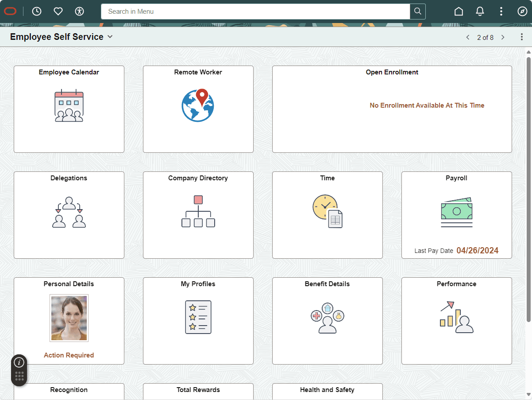532x400 pixels.
Task: Open the Favorites heart icon
Action: tap(58, 11)
